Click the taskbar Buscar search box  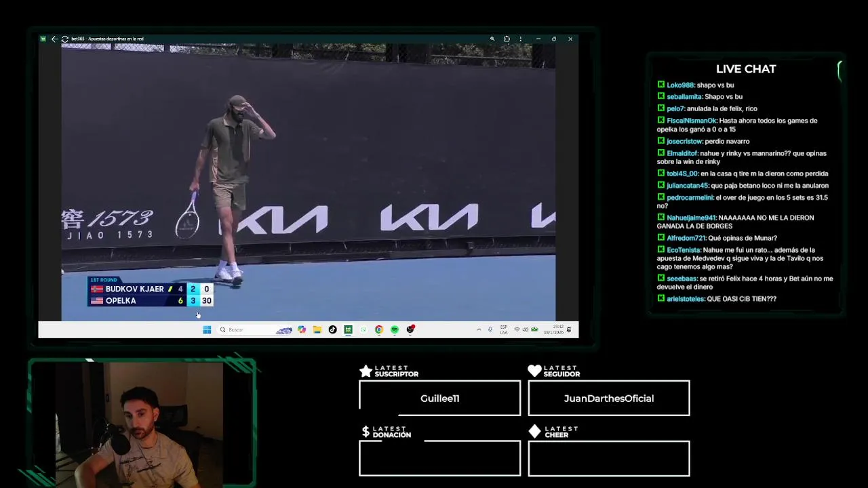[255, 329]
